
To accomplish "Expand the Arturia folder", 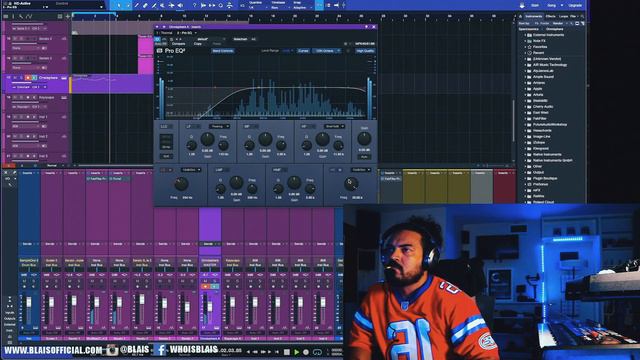I will coord(525,95).
